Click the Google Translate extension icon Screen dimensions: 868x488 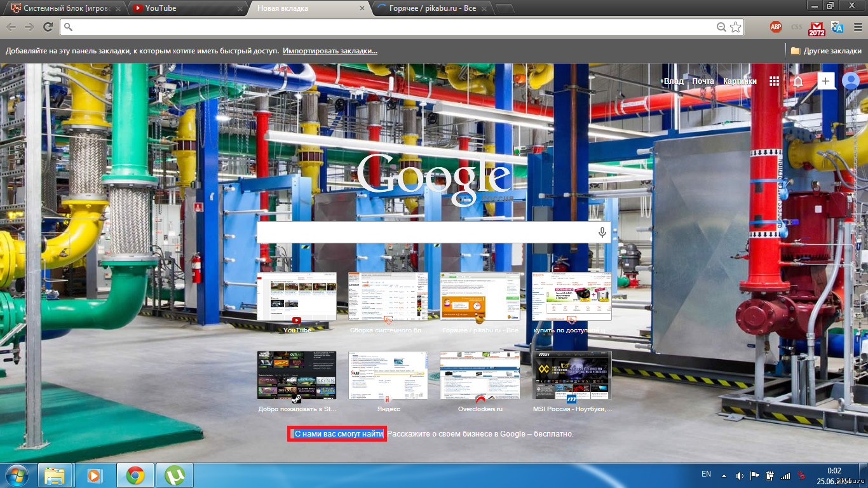[x=837, y=27]
